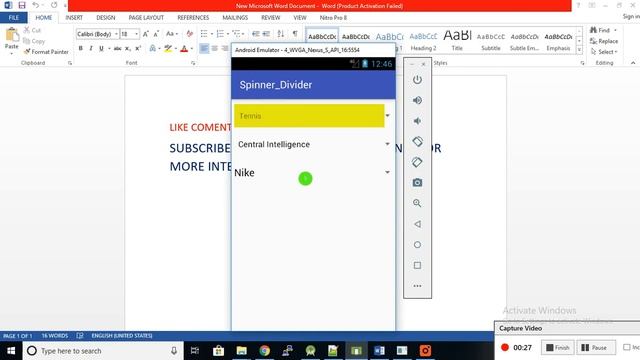Image resolution: width=640 pixels, height=360 pixels.
Task: Open the font size dropdown
Action: click(x=136, y=34)
